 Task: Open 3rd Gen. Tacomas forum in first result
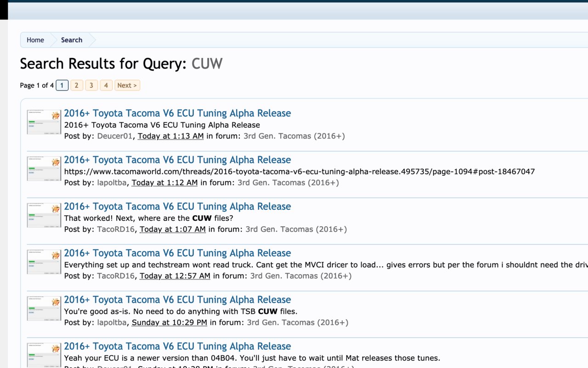(294, 136)
